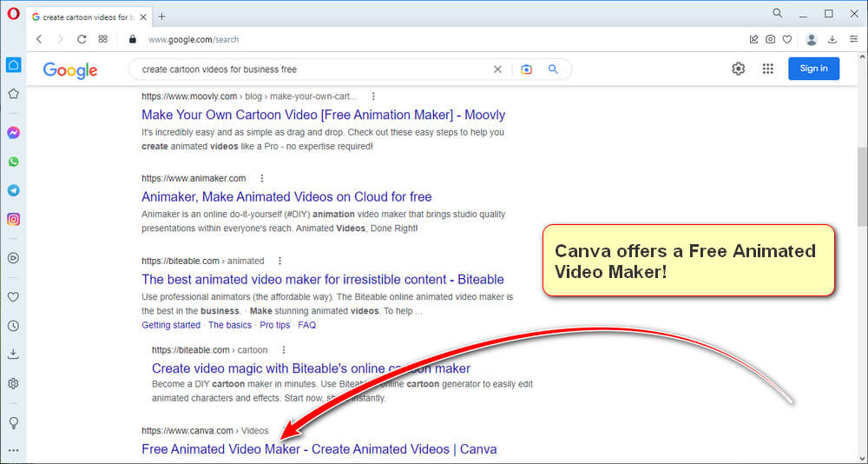Clear the search query with the X
This screenshot has height=464, width=868.
497,70
